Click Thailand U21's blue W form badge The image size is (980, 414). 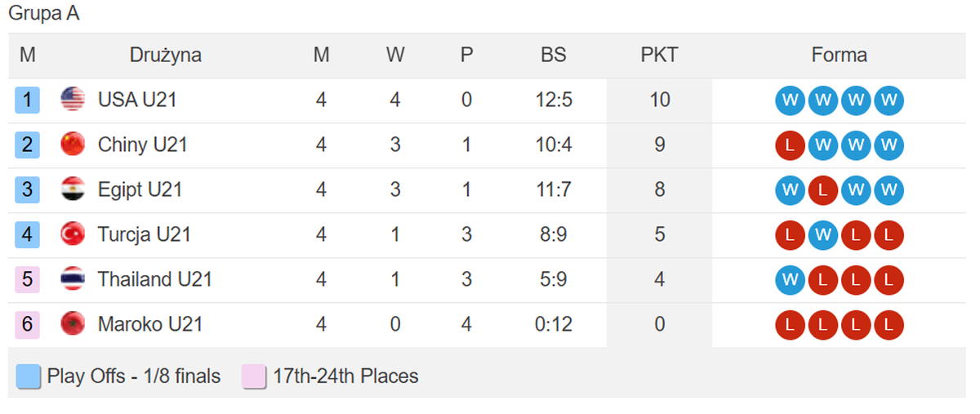coord(790,280)
